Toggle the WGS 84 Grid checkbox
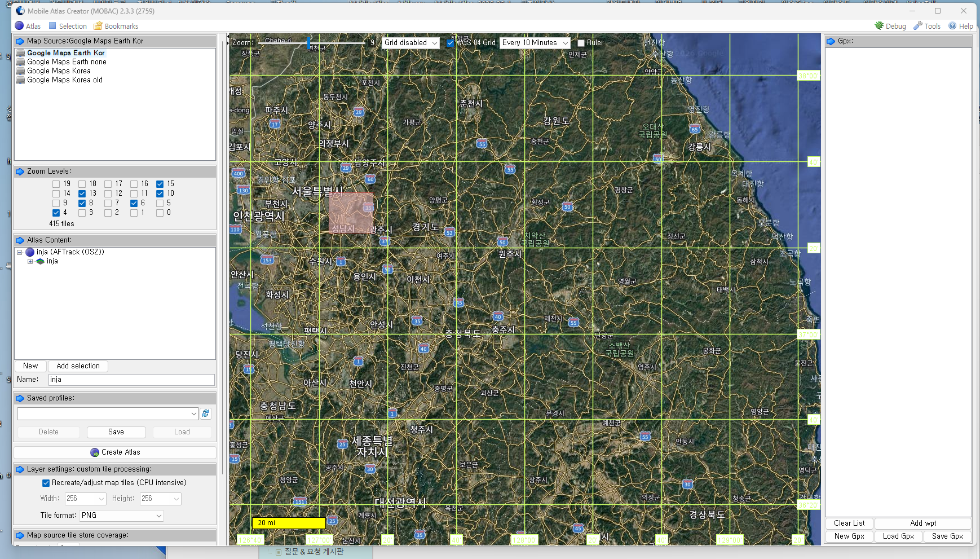 coord(450,43)
